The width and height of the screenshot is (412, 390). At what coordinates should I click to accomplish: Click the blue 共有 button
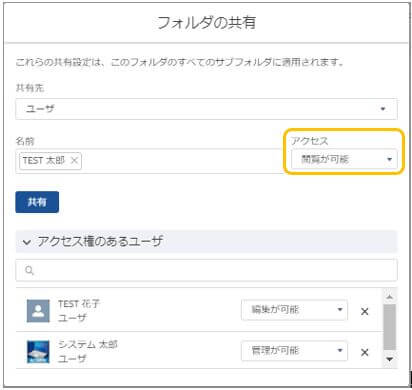tap(37, 202)
